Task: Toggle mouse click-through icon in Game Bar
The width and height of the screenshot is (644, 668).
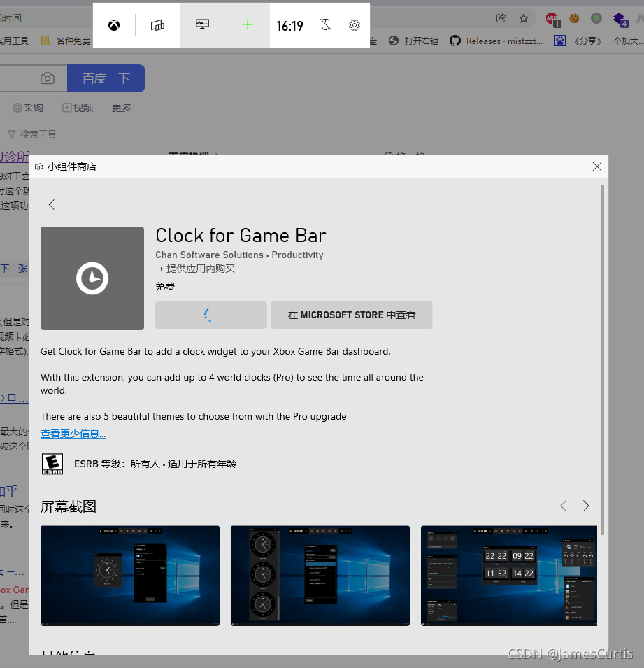Action: coord(326,25)
